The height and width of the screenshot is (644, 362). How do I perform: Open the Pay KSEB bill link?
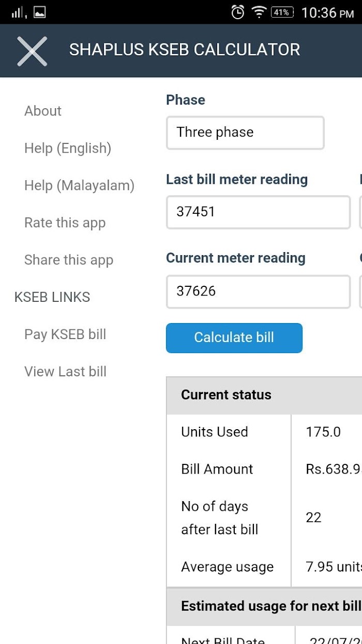click(65, 334)
